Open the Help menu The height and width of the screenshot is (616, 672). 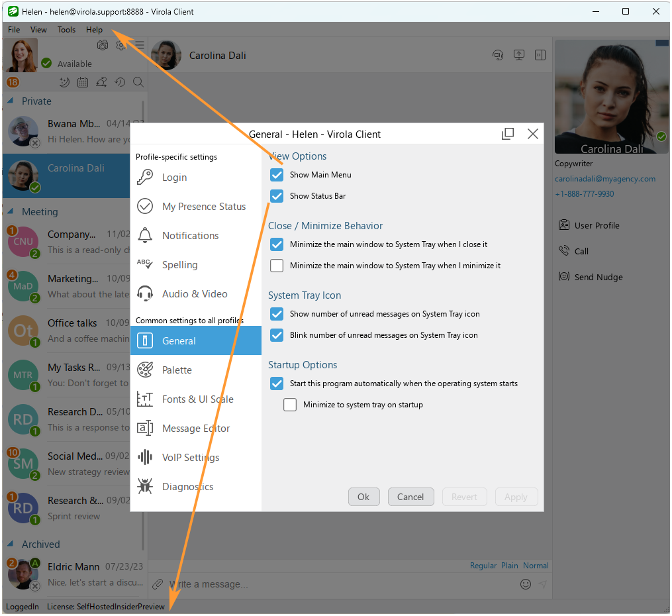(x=94, y=29)
